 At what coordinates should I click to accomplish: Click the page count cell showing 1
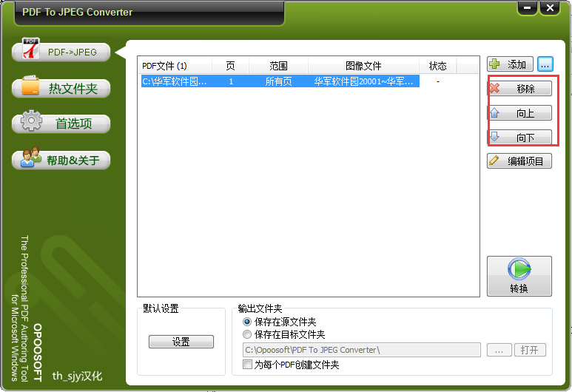click(231, 81)
